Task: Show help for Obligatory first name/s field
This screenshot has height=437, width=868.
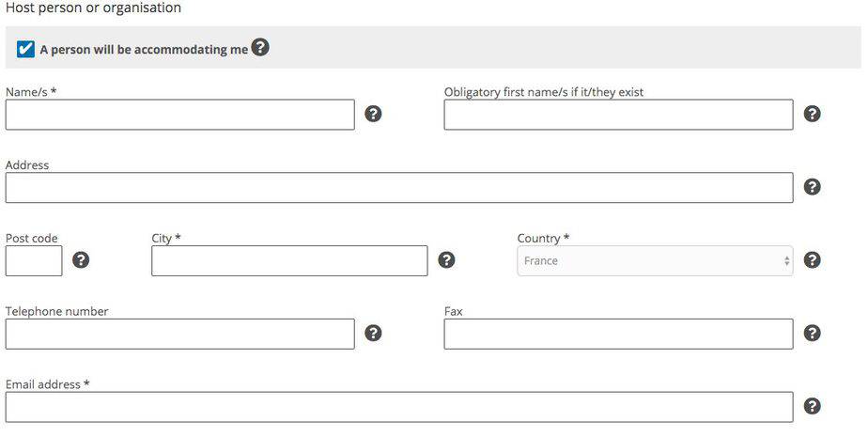Action: point(812,114)
